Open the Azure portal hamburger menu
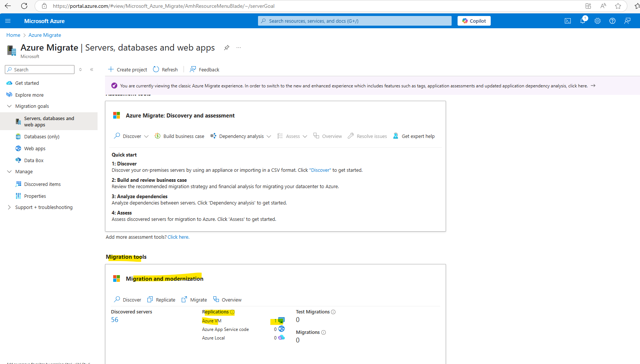The height and width of the screenshot is (364, 640). click(8, 21)
